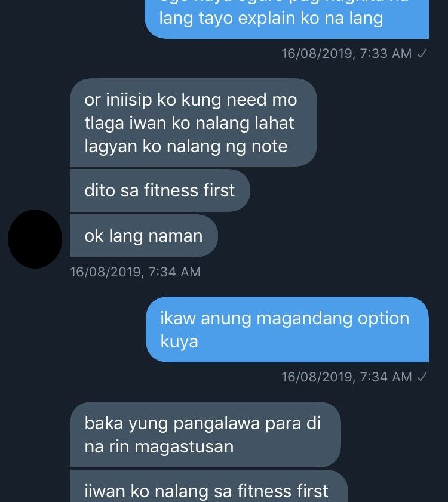The height and width of the screenshot is (502, 448).
Task: Select the 'dito sa fitness first' message
Action: pos(160,190)
